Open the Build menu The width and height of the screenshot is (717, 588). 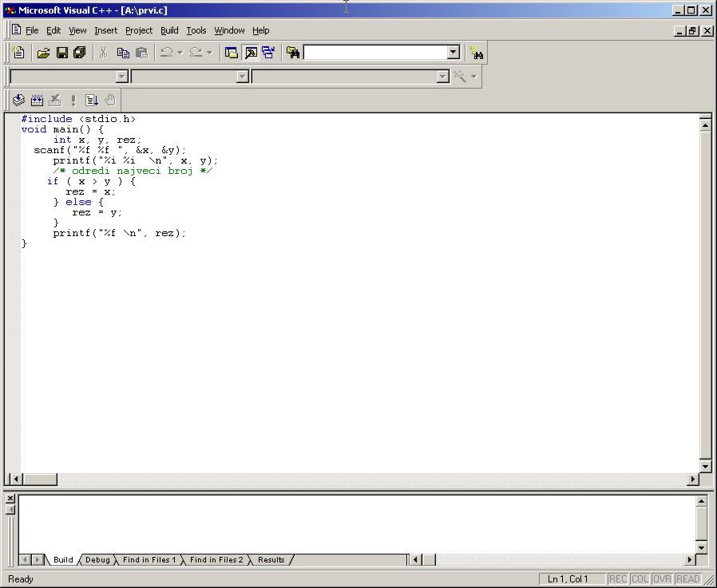(x=169, y=30)
